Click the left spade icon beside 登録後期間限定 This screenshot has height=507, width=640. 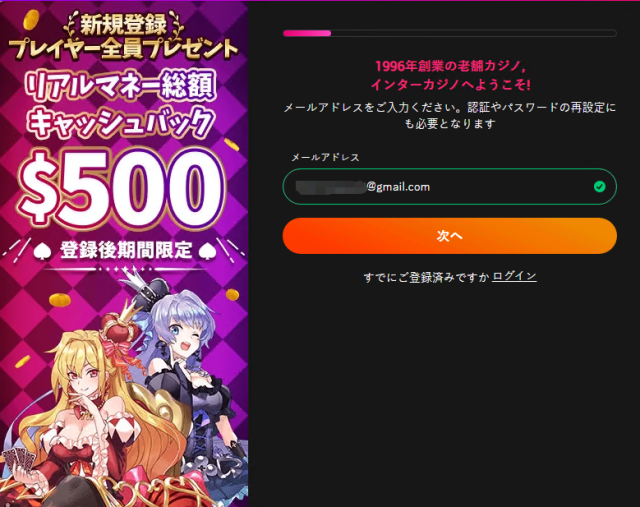coord(42,251)
